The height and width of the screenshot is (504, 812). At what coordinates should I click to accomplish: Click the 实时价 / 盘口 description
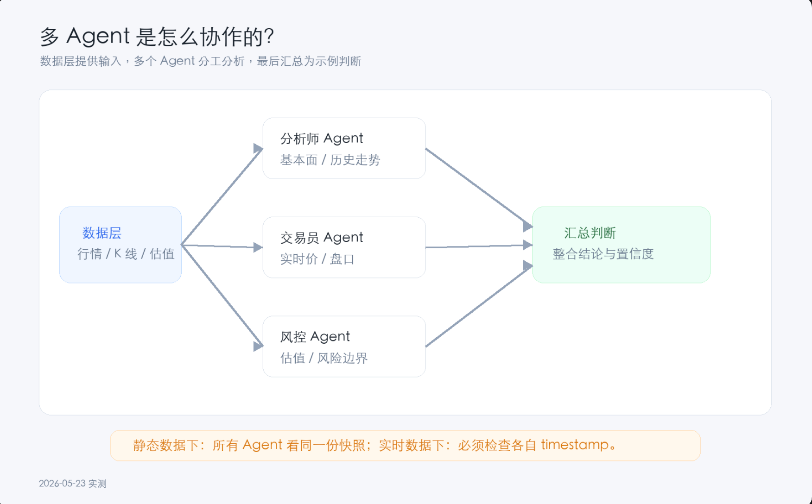pos(317,259)
